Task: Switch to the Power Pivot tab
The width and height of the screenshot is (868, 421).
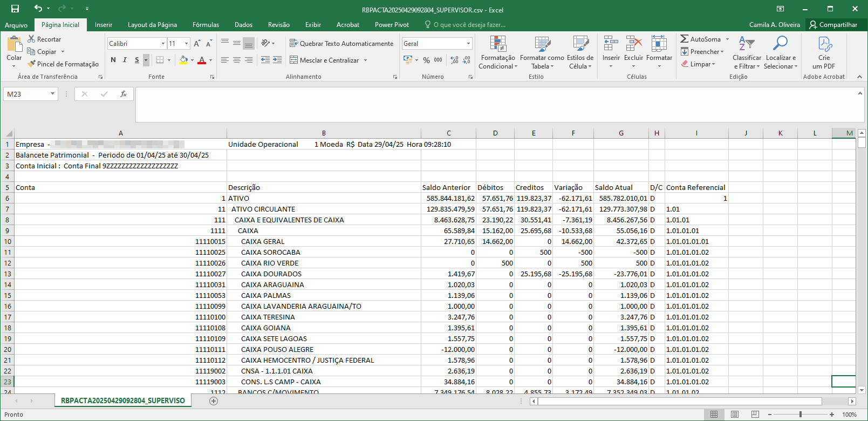Action: click(392, 25)
